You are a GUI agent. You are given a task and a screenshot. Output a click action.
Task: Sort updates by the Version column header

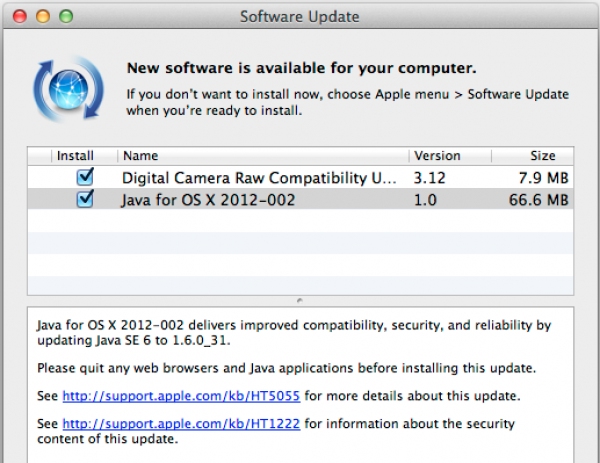click(x=437, y=156)
